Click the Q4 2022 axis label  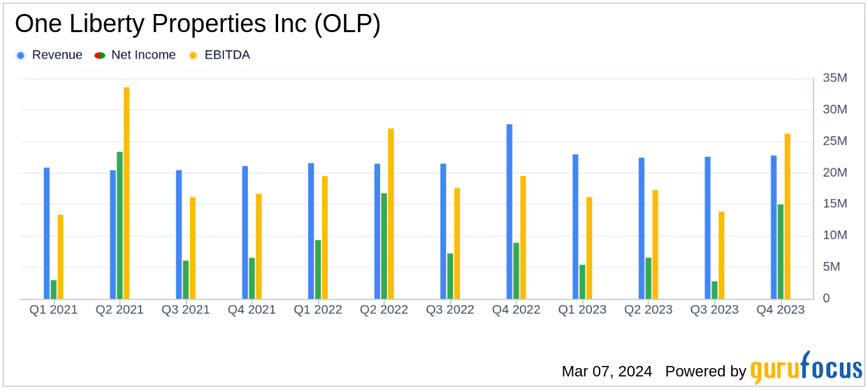coord(516,309)
